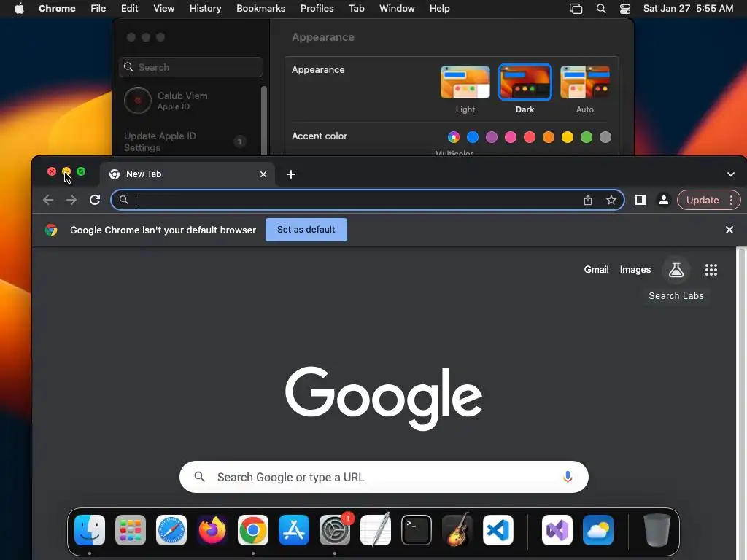Go back using Chrome's back arrow
Screen dimensions: 747x560
[x=48, y=200]
